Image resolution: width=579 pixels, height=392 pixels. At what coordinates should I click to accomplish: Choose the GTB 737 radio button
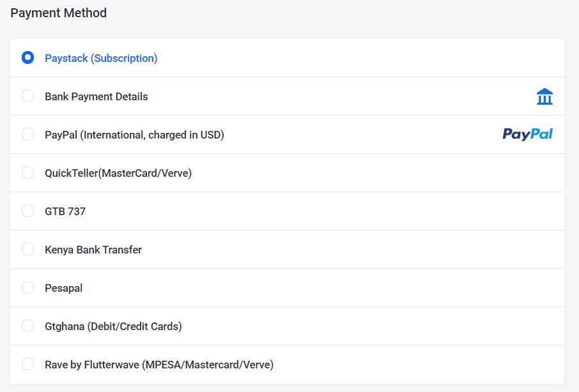click(27, 211)
